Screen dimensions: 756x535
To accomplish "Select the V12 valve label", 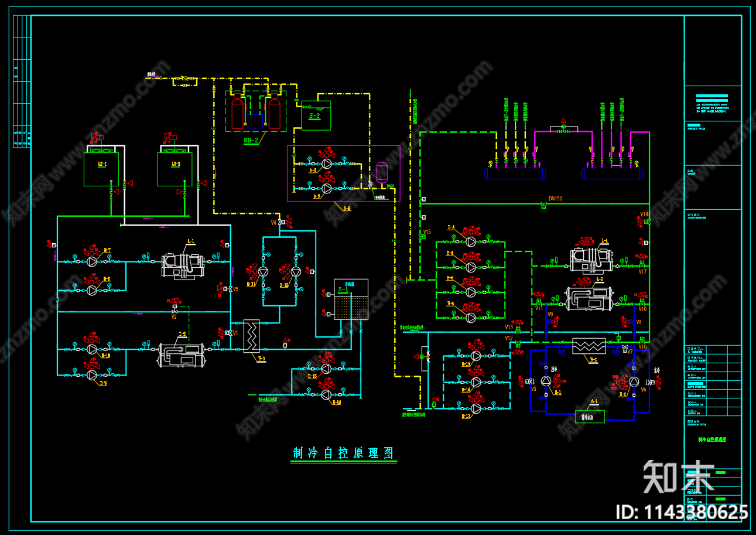I will coord(509,338).
